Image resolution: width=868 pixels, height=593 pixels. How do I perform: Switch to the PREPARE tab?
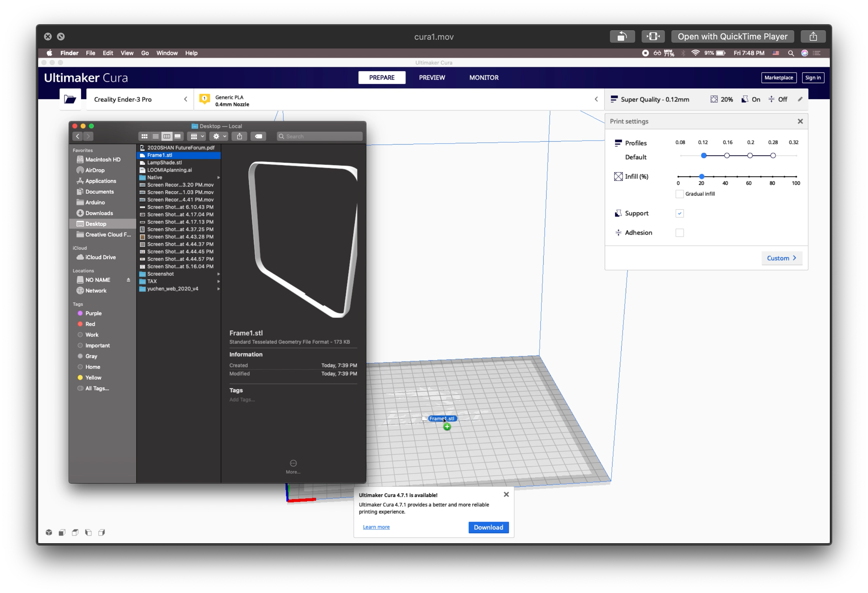click(x=382, y=78)
